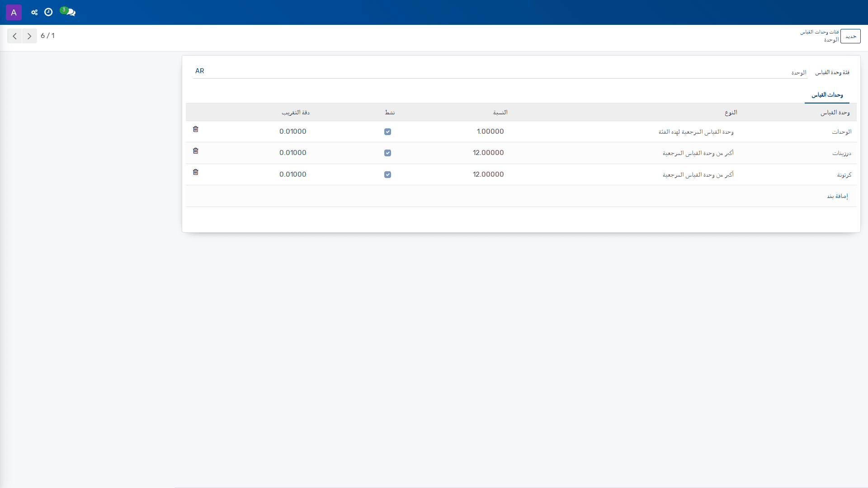Toggle active checkbox for كرتونة row

click(387, 175)
